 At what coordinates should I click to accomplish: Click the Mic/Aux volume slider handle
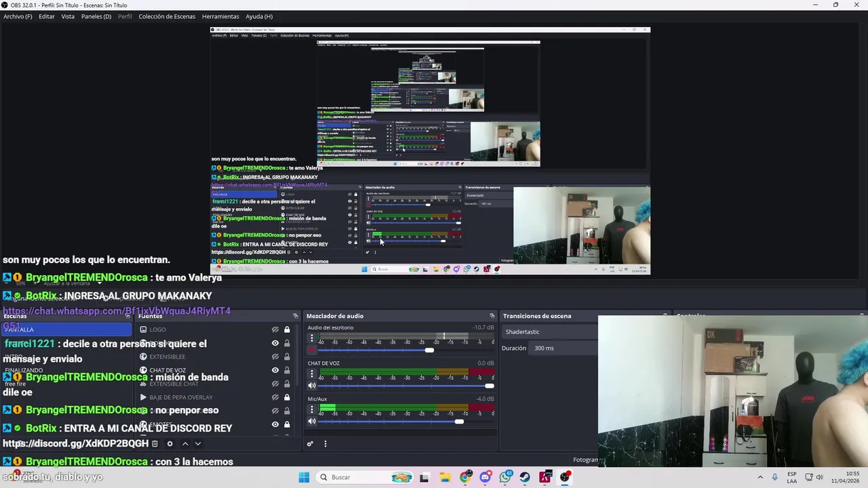coord(459,422)
